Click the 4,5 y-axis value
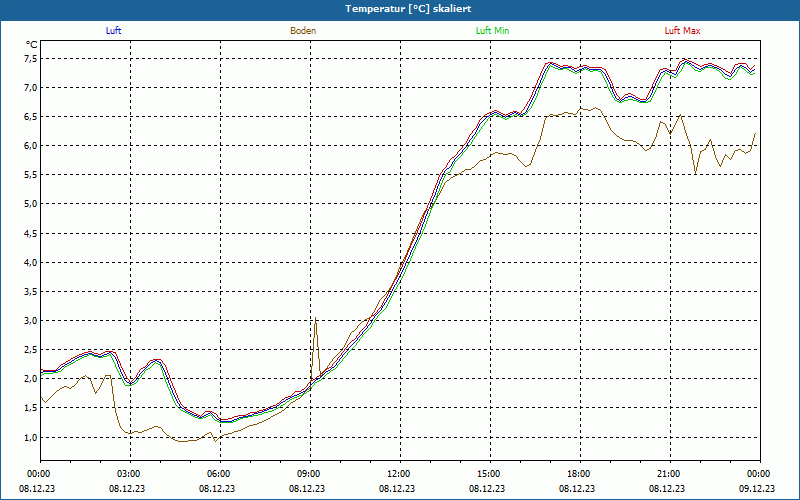The height and width of the screenshot is (500, 800). [31, 234]
